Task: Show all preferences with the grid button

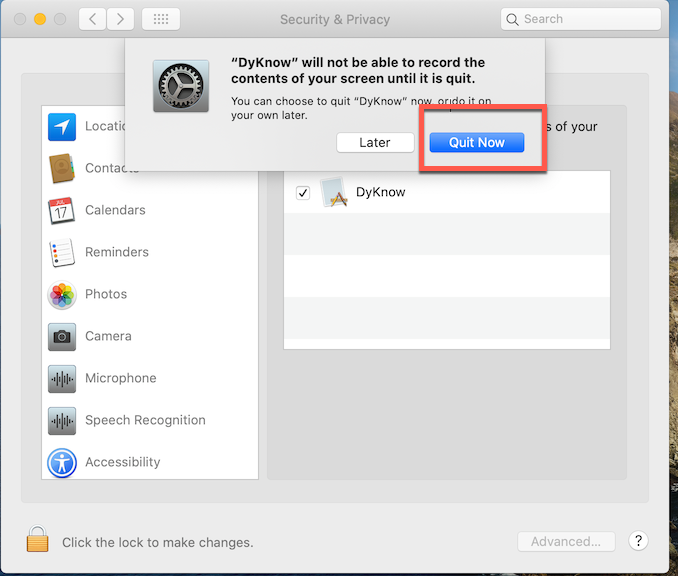Action: (x=161, y=19)
